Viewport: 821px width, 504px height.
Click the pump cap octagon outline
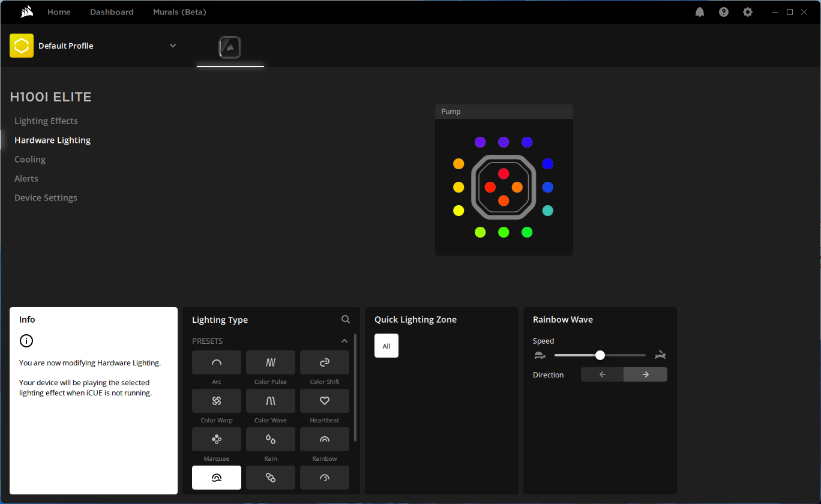(x=504, y=187)
